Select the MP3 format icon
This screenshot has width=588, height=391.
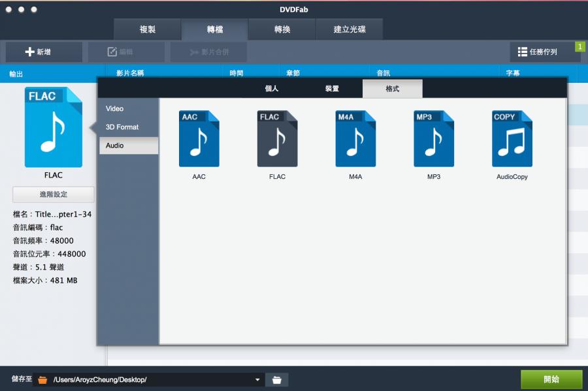(434, 138)
